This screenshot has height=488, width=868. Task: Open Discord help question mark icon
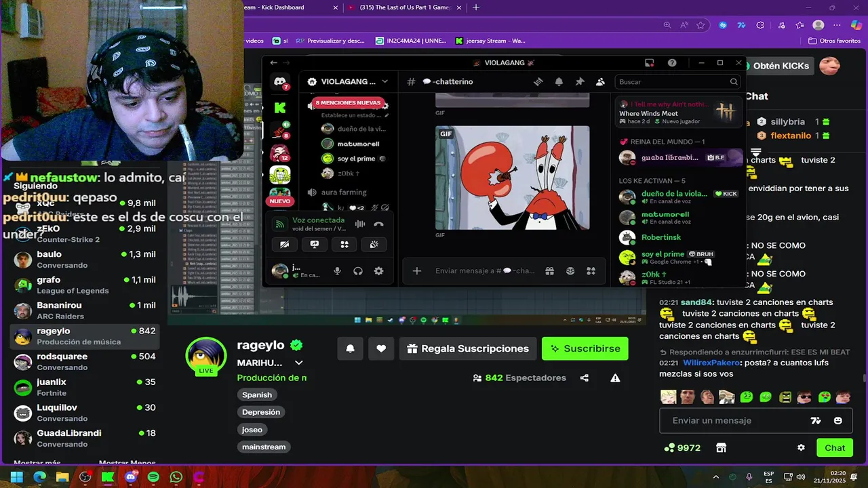[x=672, y=62]
